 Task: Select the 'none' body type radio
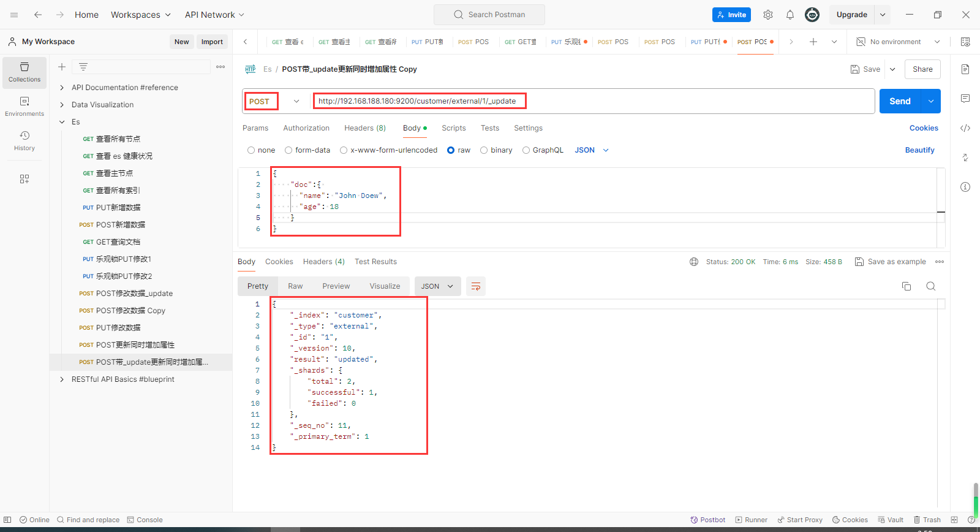point(251,150)
